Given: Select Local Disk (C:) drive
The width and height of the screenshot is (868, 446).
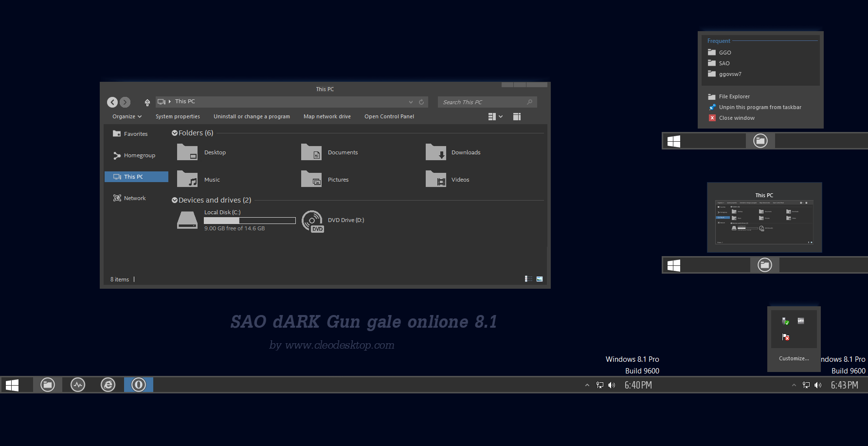Looking at the screenshot, I should click(236, 220).
